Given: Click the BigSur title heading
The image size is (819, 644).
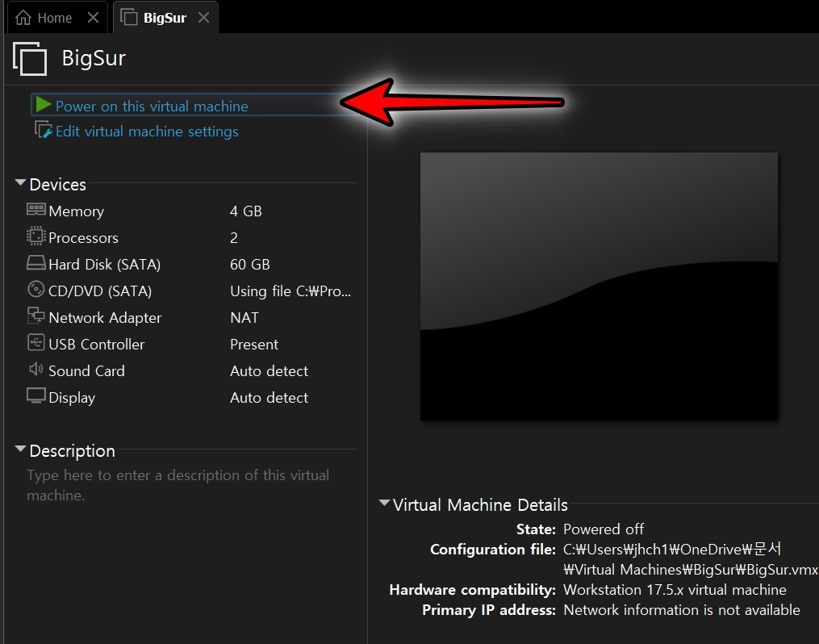Looking at the screenshot, I should point(94,58).
